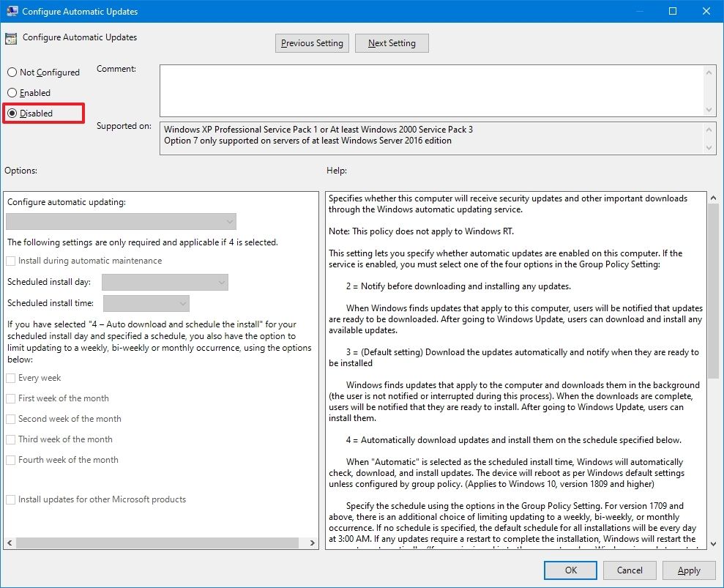The width and height of the screenshot is (724, 588).
Task: Select the Disabled radio button
Action: (x=12, y=113)
